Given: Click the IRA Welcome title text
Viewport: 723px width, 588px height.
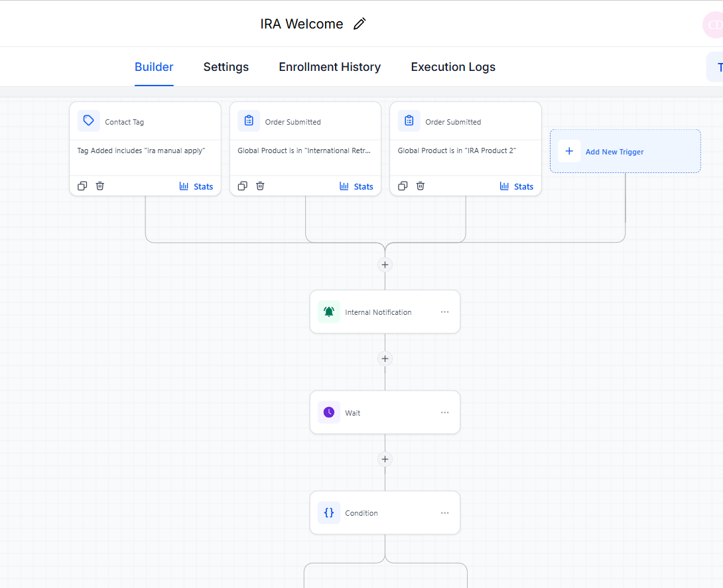Looking at the screenshot, I should tap(302, 23).
